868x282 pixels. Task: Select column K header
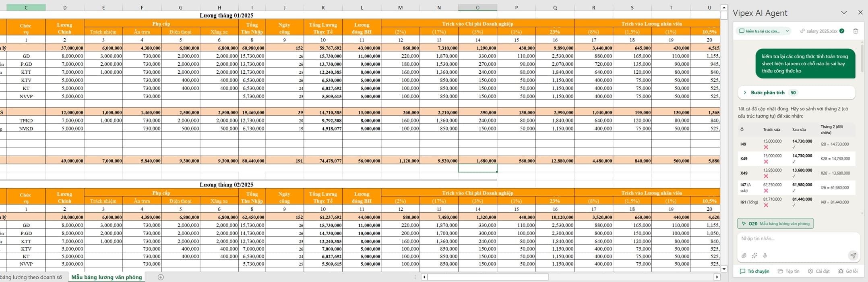[x=323, y=7]
